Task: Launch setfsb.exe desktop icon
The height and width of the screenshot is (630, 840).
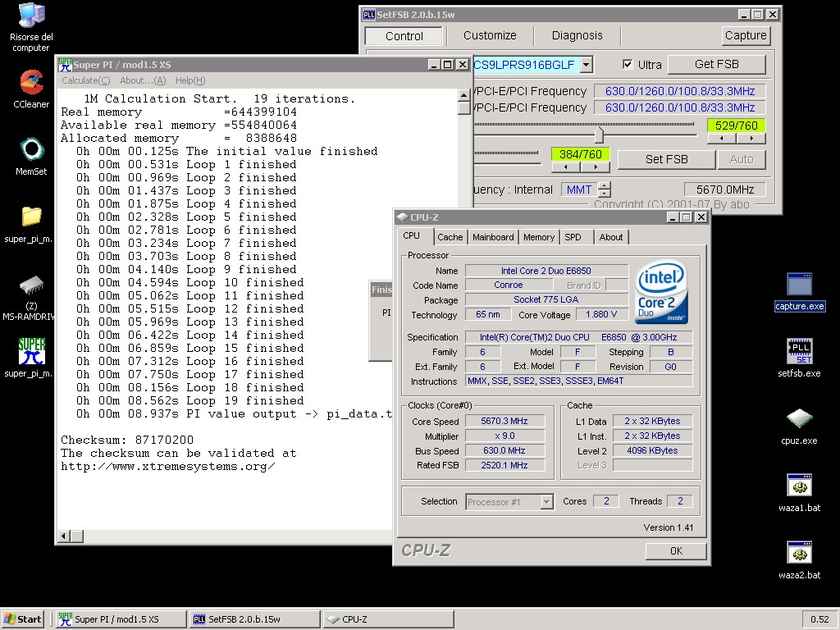Action: (799, 358)
